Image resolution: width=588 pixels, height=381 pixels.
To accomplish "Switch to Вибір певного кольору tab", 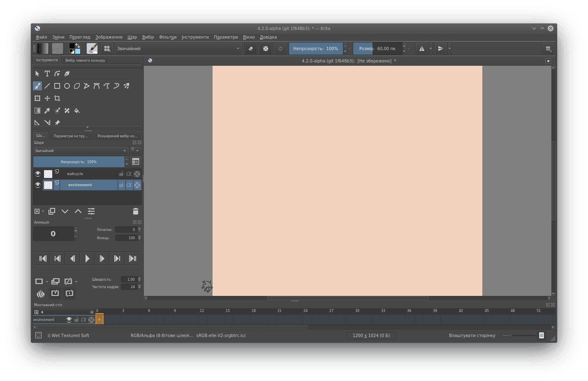I will 85,60.
